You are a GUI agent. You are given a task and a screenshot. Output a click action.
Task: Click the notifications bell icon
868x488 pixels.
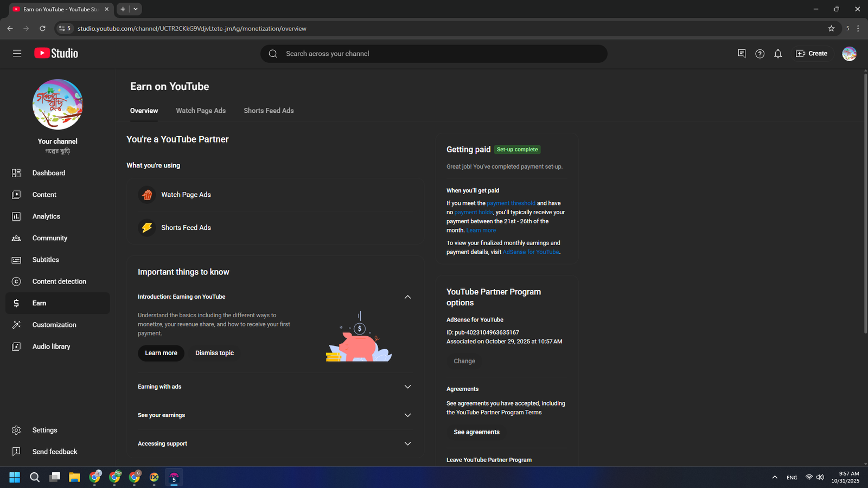(x=778, y=54)
